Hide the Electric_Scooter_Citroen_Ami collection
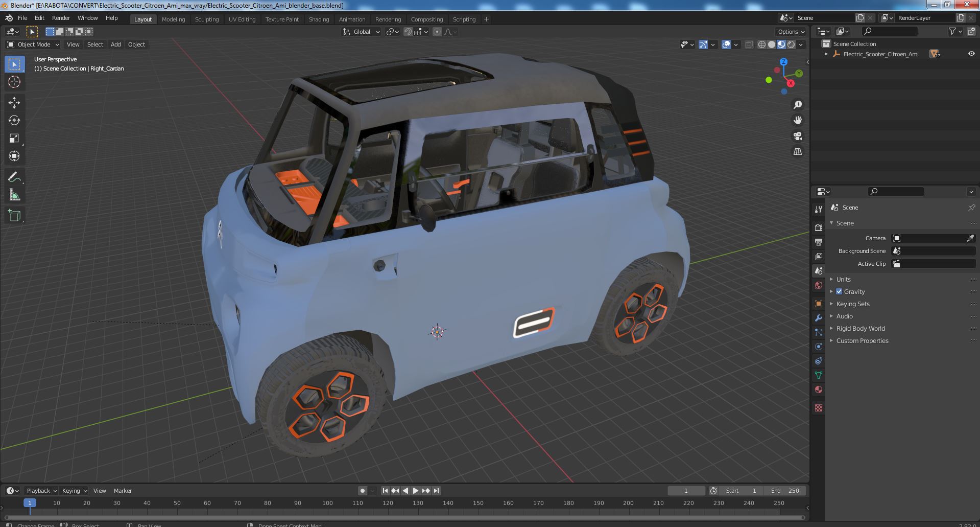Screen dimensions: 980x527 point(971,54)
